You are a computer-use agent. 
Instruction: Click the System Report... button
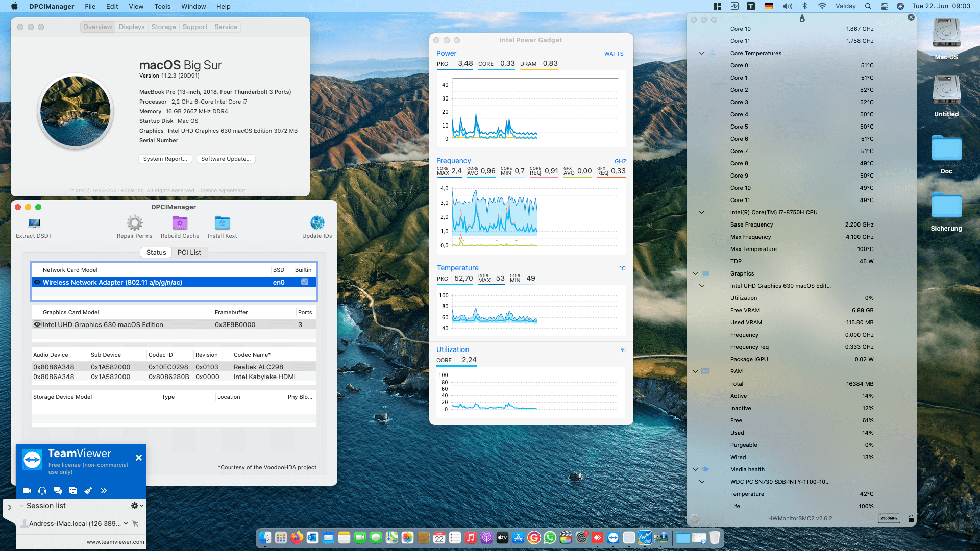click(x=165, y=159)
